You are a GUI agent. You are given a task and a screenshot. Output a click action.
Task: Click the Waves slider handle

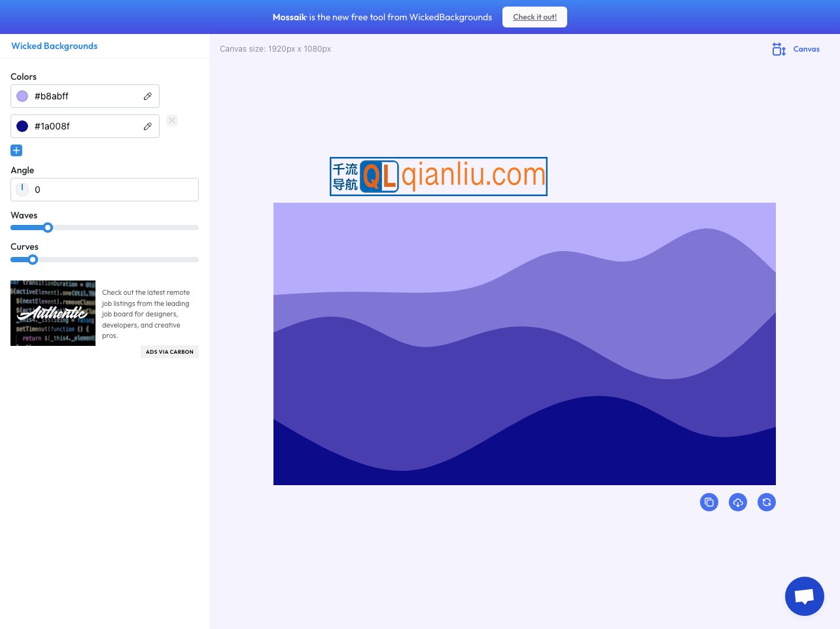coord(48,228)
